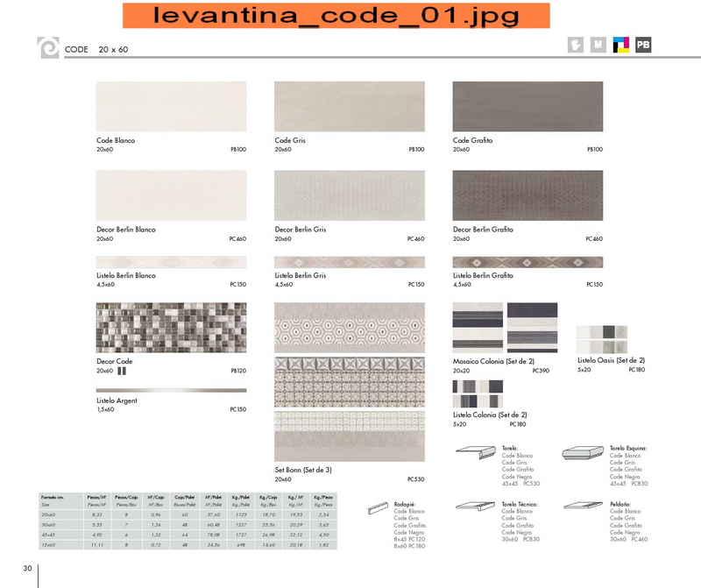
Task: Click the Peldaño step piece drawing
Action: (583, 506)
